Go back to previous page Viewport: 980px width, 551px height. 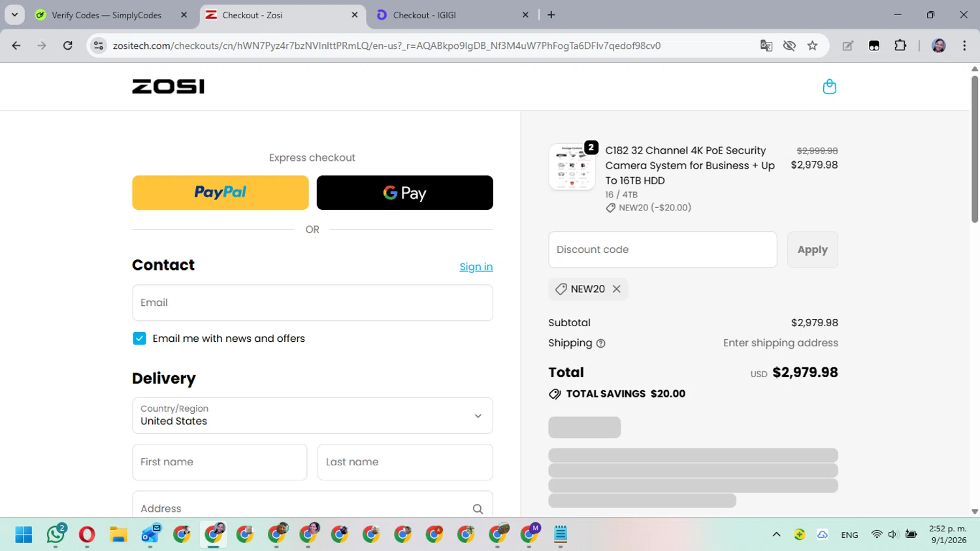click(x=16, y=46)
